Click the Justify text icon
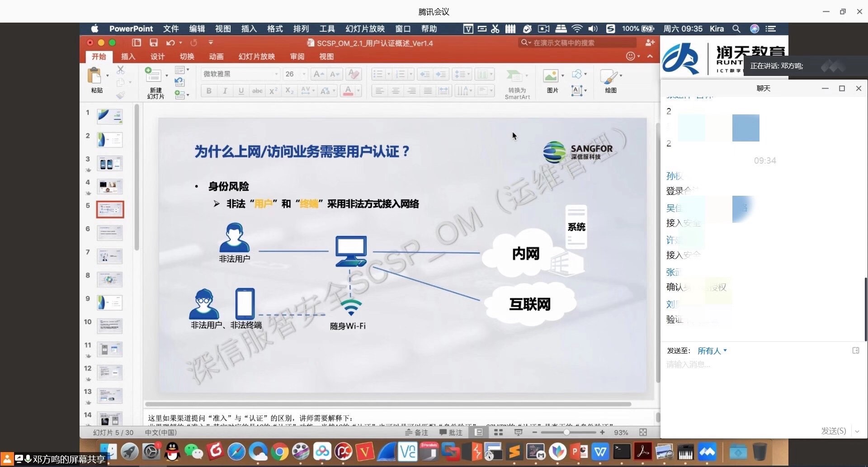This screenshot has height=467, width=868. (428, 91)
